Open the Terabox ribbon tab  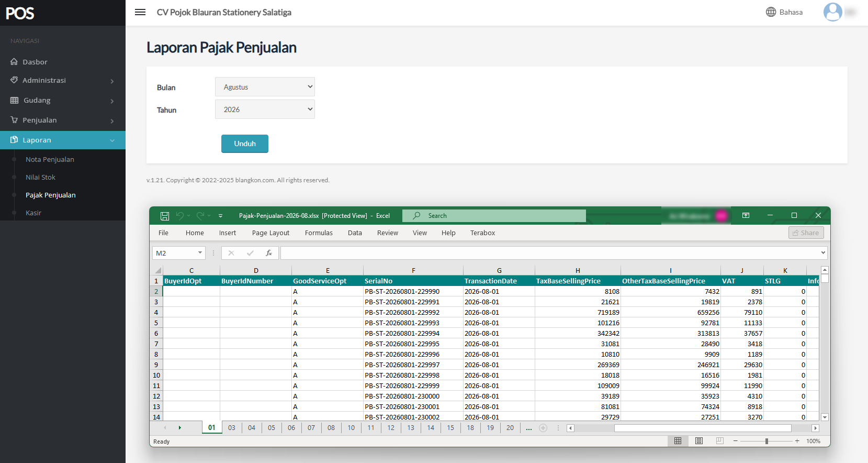pyautogui.click(x=482, y=233)
